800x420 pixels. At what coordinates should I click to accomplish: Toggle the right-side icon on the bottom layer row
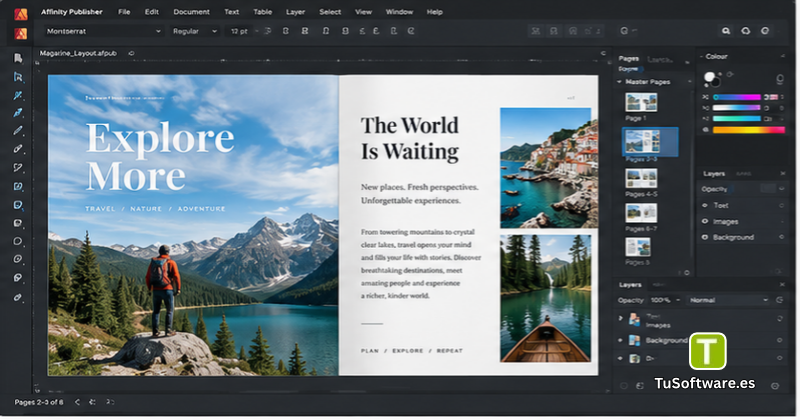[x=779, y=358]
